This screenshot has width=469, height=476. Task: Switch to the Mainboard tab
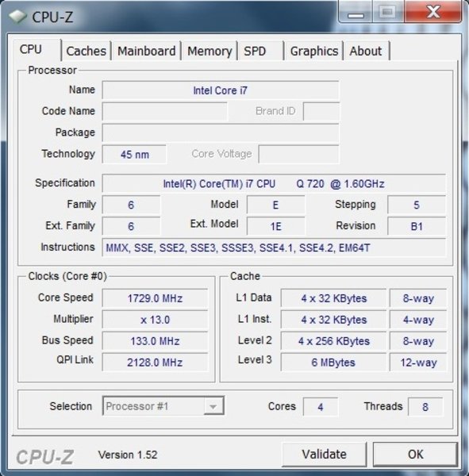pos(146,51)
